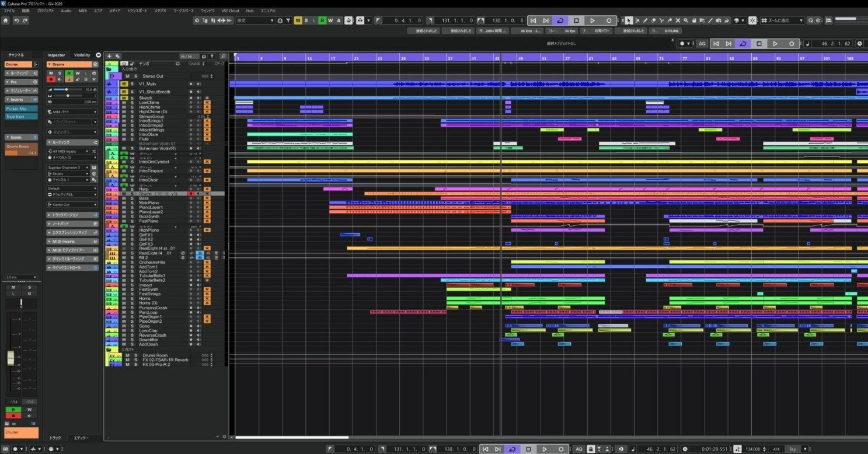This screenshot has width=868, height=454.
Task: Disable record on Drums track row
Action: coord(190,194)
